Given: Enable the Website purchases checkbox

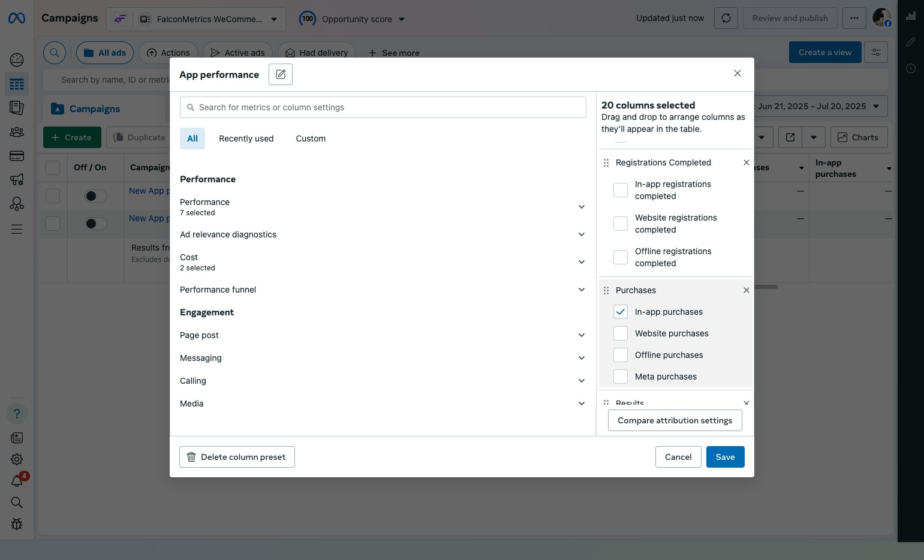Looking at the screenshot, I should pyautogui.click(x=621, y=333).
